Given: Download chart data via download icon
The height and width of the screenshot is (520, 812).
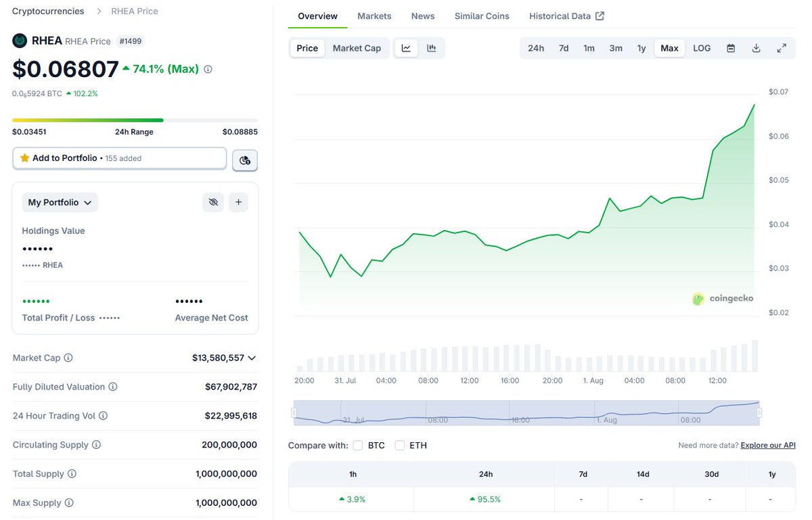Looking at the screenshot, I should 757,48.
